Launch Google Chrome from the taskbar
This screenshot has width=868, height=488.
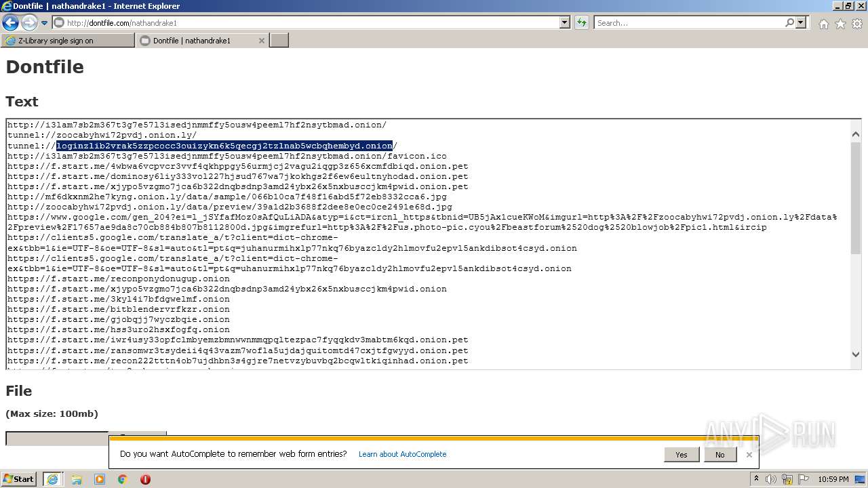123,479
